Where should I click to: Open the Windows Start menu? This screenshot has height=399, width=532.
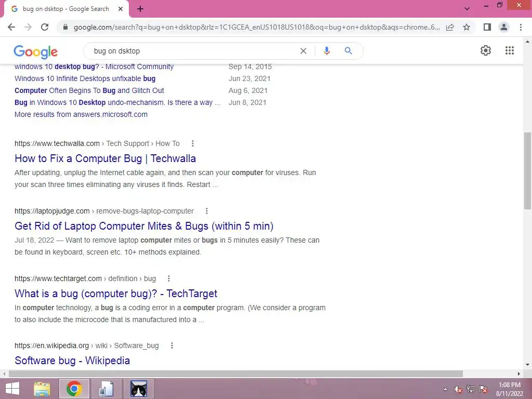pyautogui.click(x=12, y=389)
